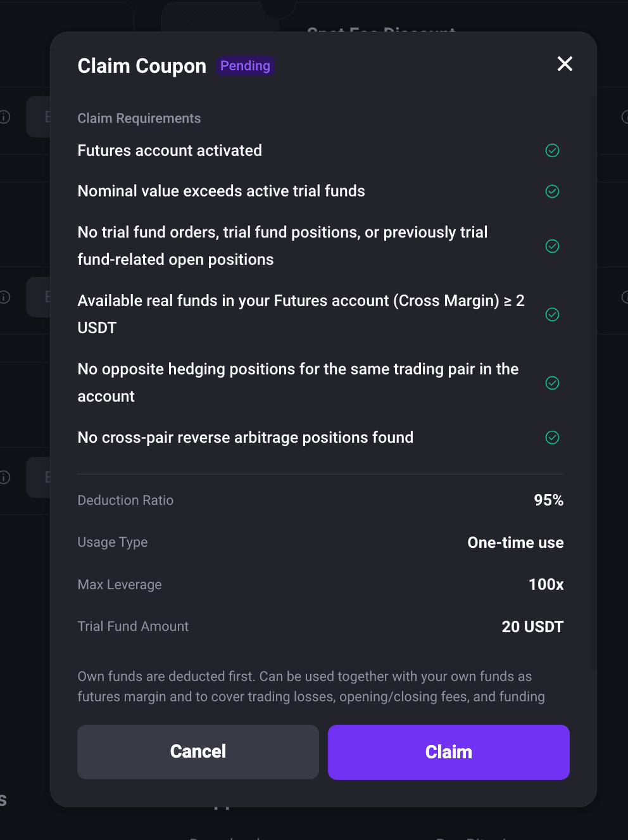Click the Nominal value exceeds trial funds checkmark
The width and height of the screenshot is (628, 840).
(552, 191)
